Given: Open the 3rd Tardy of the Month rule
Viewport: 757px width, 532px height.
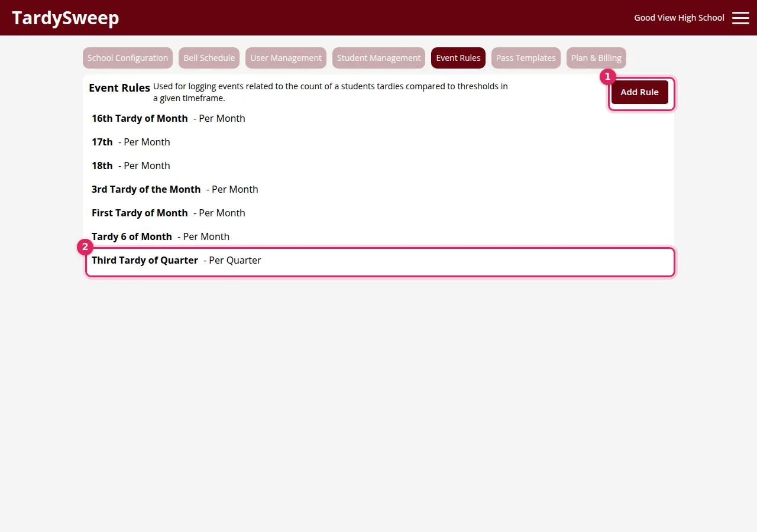Looking at the screenshot, I should point(378,189).
